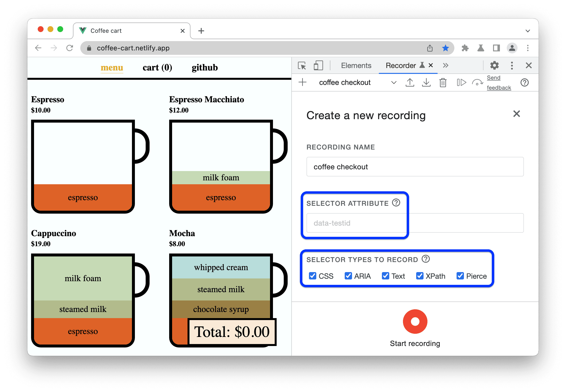Click the Send feedback link
The width and height of the screenshot is (566, 392).
coord(498,83)
